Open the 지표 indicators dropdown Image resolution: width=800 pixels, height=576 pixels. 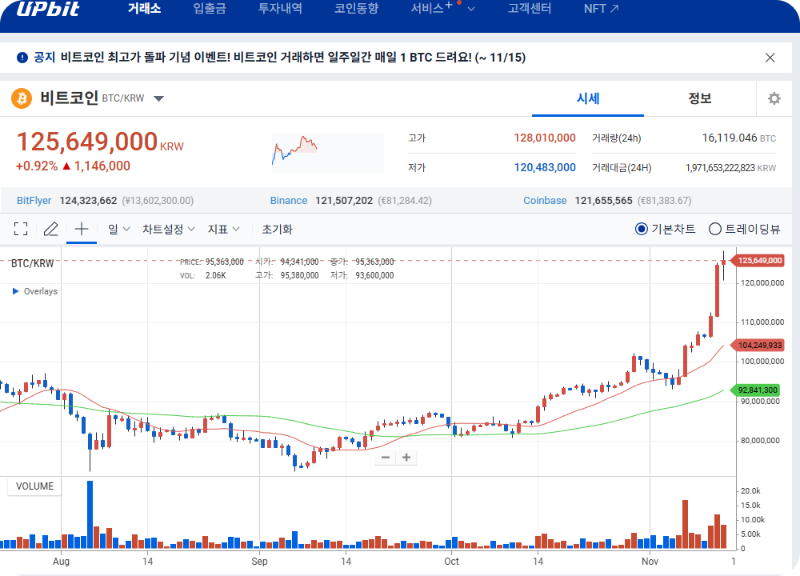[220, 229]
